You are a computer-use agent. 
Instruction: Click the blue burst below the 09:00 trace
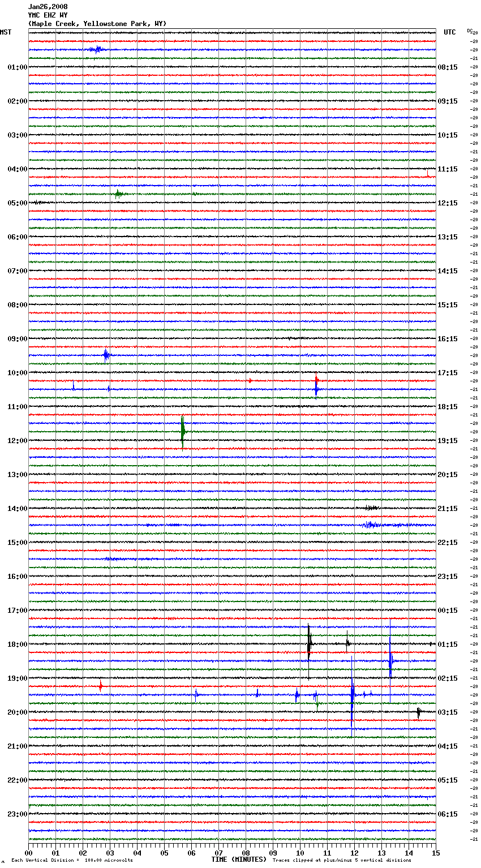coord(106,355)
